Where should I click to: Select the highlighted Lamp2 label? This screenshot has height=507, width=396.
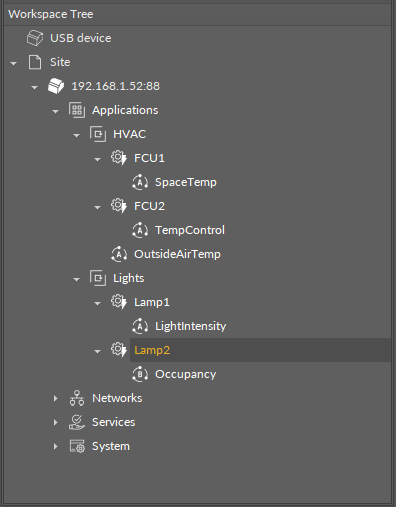point(152,350)
